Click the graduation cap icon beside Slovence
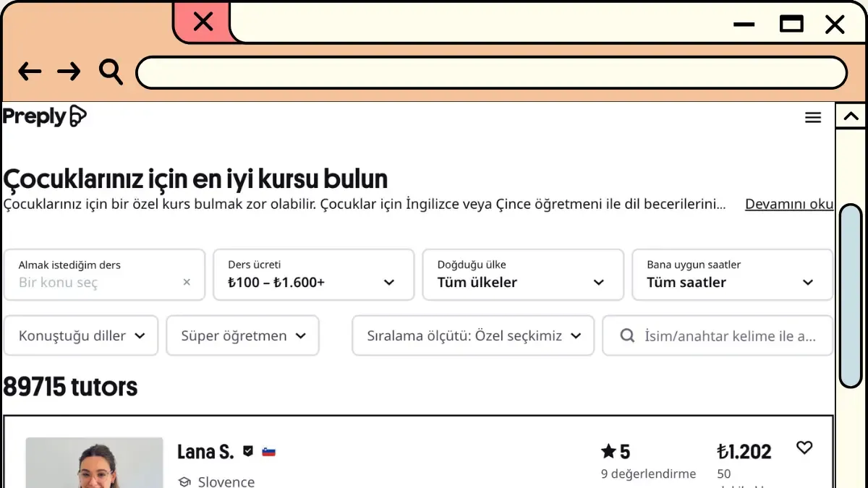 (x=184, y=481)
